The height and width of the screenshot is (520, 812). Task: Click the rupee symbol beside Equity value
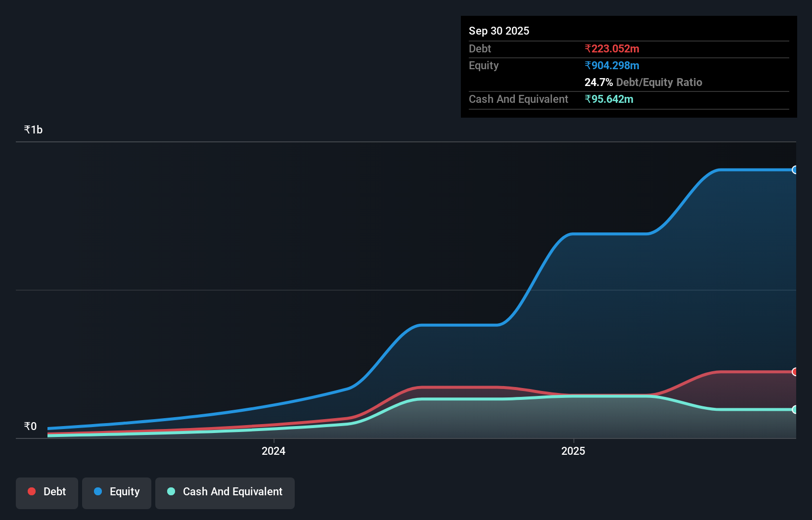tap(588, 65)
